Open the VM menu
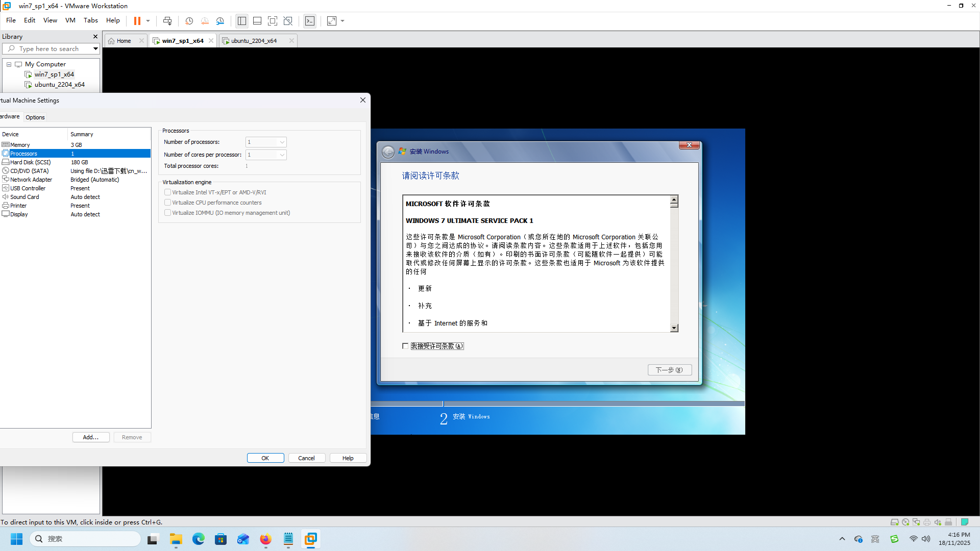Viewport: 980px width, 551px height. coord(70,20)
